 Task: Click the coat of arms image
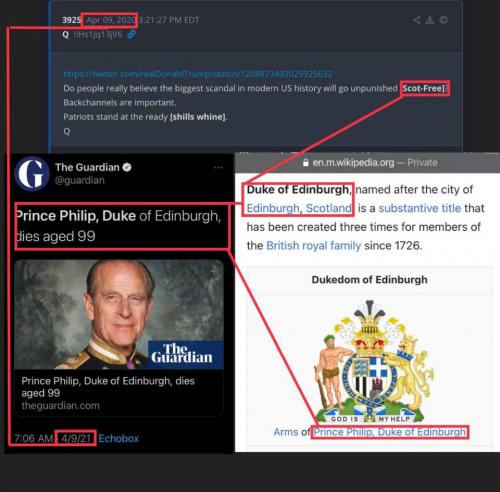point(370,361)
